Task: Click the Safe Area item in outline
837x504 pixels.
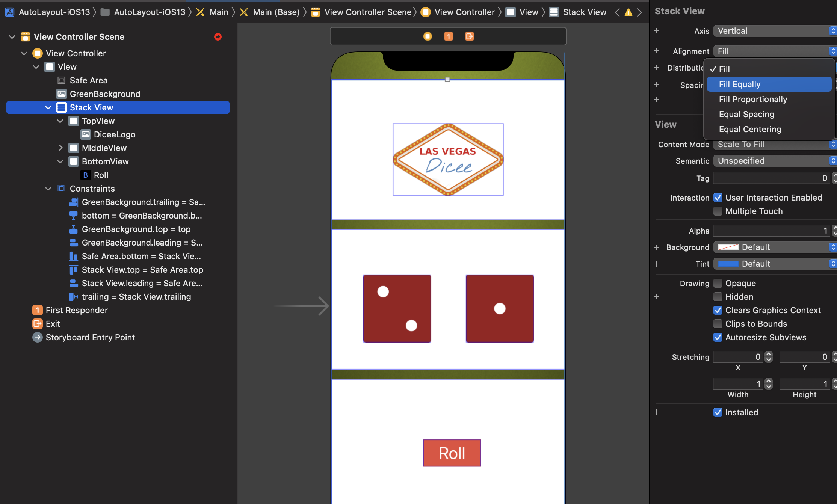Action: 88,80
